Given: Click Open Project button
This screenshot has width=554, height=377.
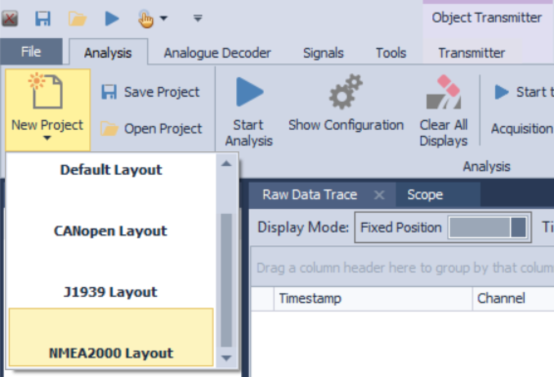Looking at the screenshot, I should coord(151,129).
